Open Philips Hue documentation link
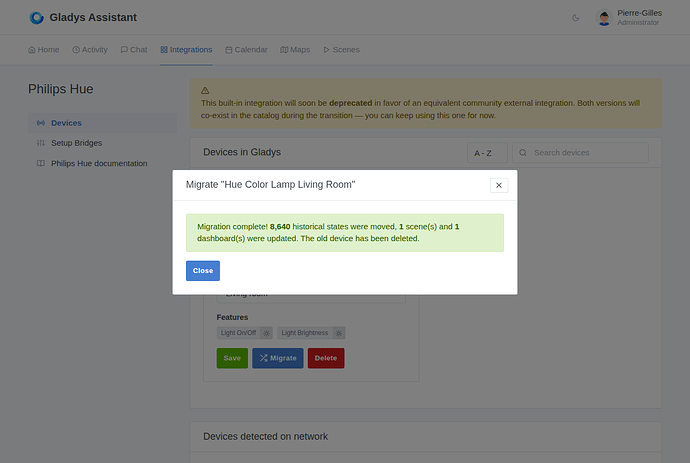This screenshot has height=463, width=690. click(x=103, y=163)
